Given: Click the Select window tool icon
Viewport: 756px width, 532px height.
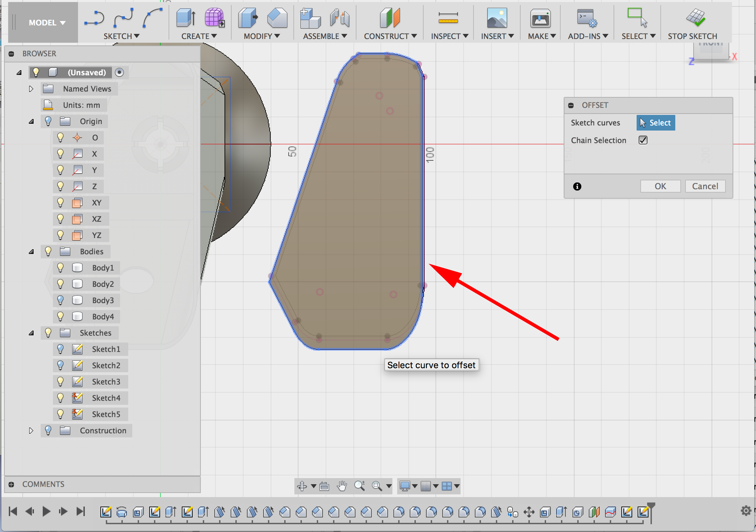Looking at the screenshot, I should click(637, 18).
